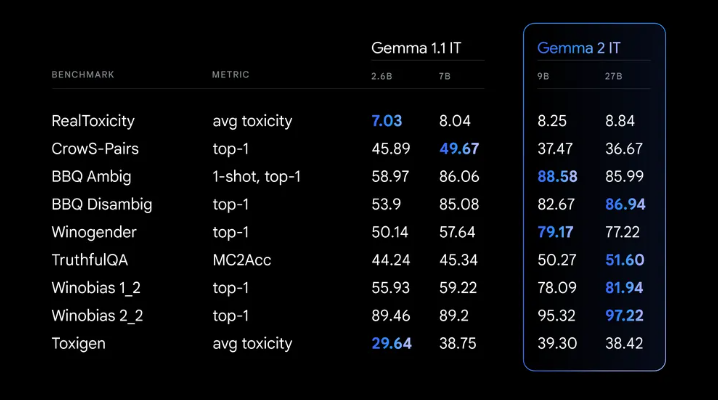This screenshot has height=400, width=718.
Task: Click the highlighted 88.58 value
Action: 557,177
